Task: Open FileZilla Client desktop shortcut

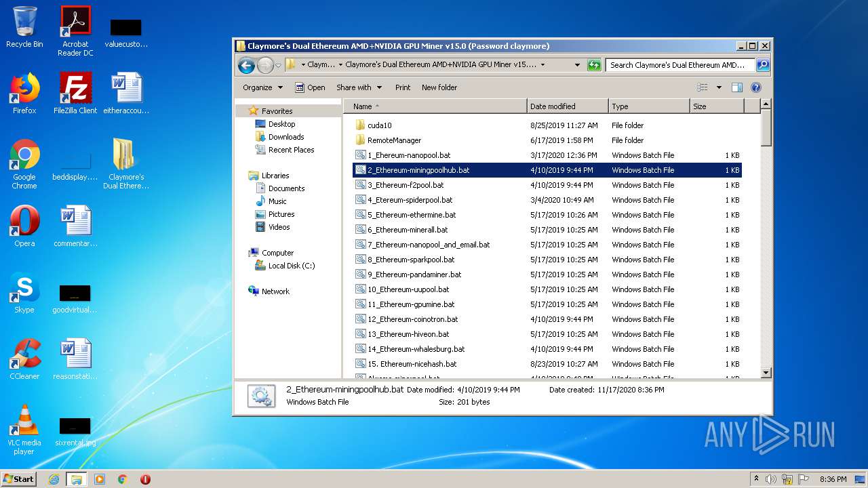Action: (x=75, y=94)
